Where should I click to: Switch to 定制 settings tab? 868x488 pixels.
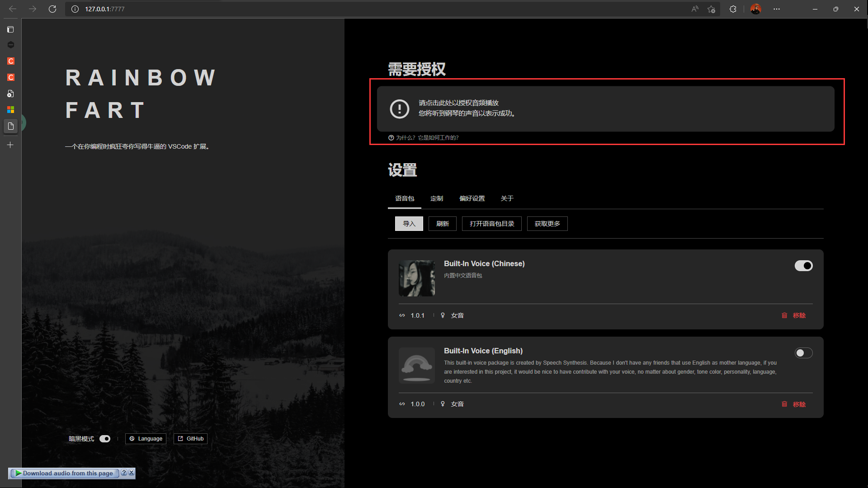click(436, 198)
